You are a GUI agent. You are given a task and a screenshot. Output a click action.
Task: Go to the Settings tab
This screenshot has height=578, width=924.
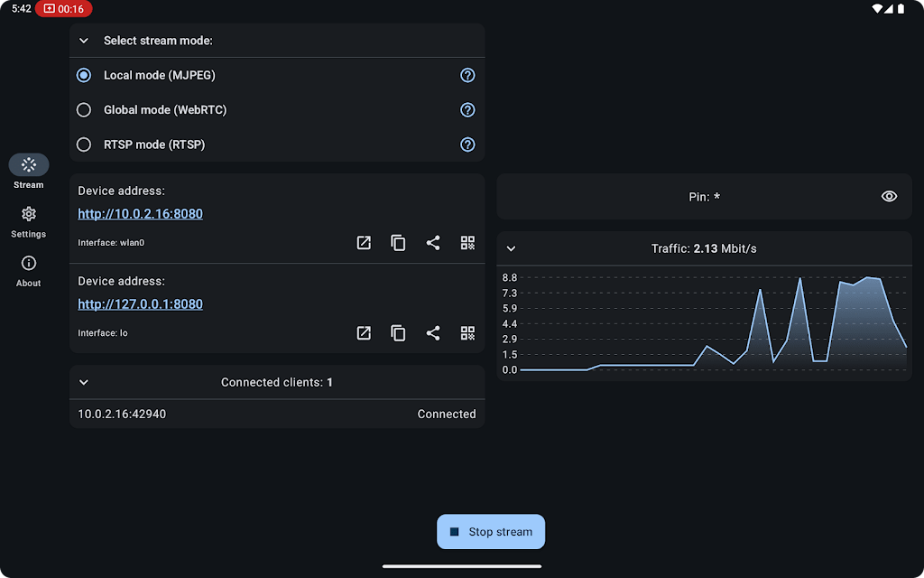(29, 221)
